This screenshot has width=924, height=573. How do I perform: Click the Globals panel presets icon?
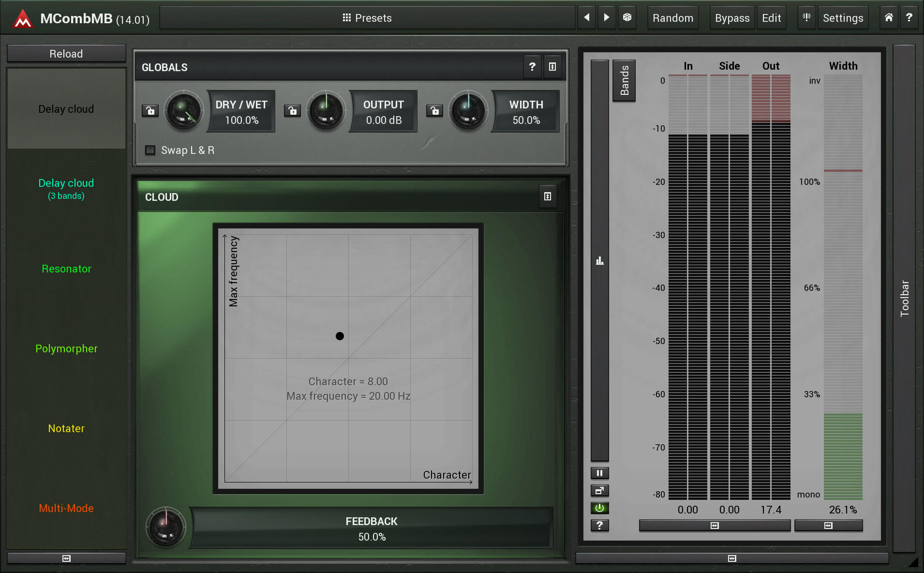[552, 67]
